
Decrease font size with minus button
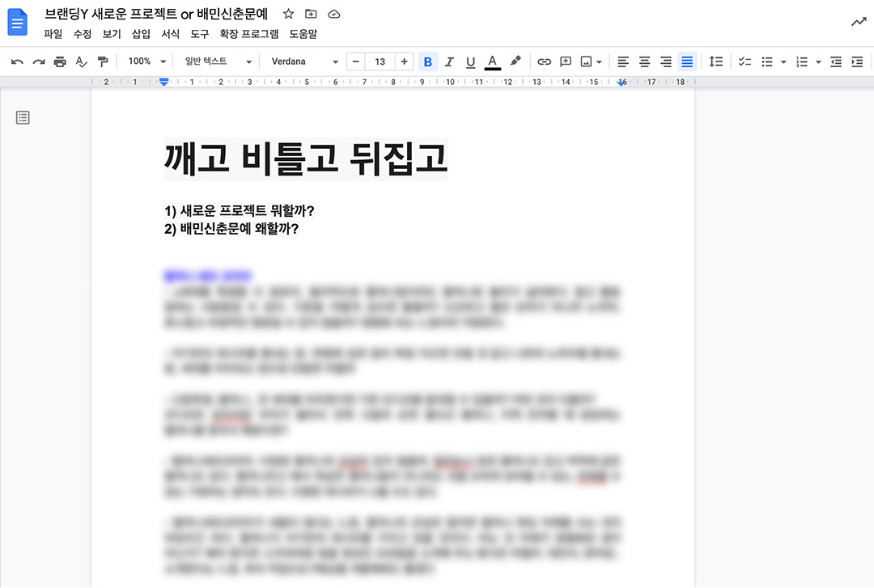click(355, 61)
